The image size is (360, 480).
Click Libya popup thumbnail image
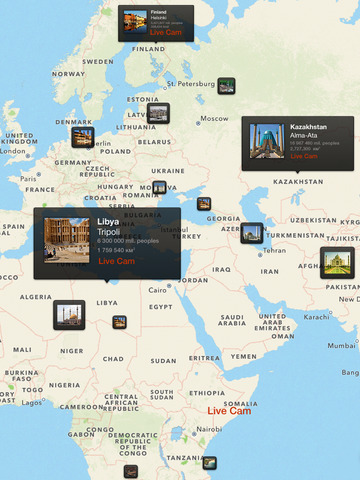click(x=67, y=240)
